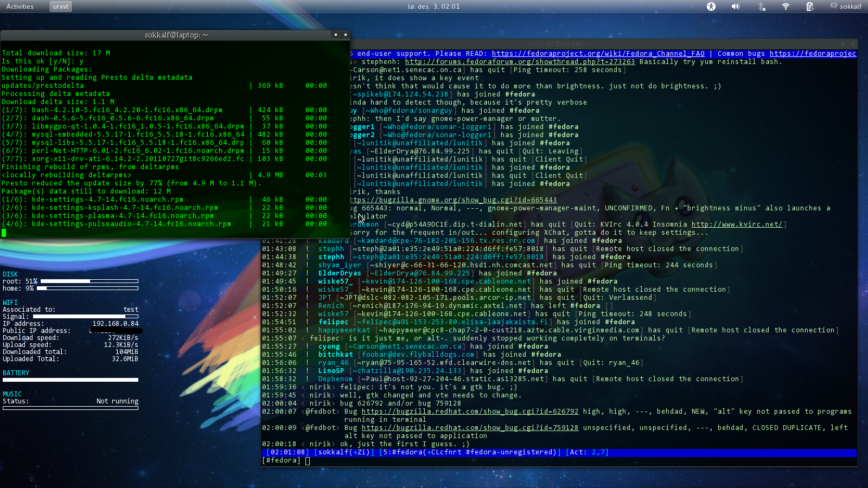This screenshot has width=868, height=488.
Task: Click the 'Not running' music status text
Action: 117,401
